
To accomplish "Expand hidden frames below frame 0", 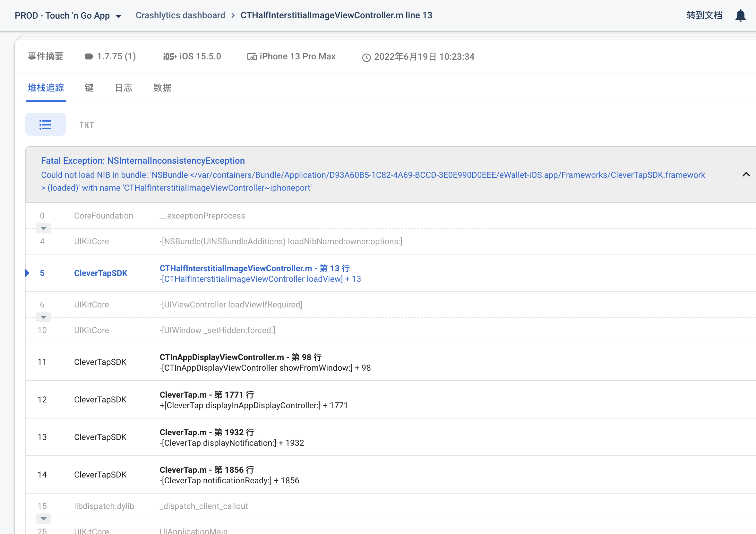I will point(43,228).
